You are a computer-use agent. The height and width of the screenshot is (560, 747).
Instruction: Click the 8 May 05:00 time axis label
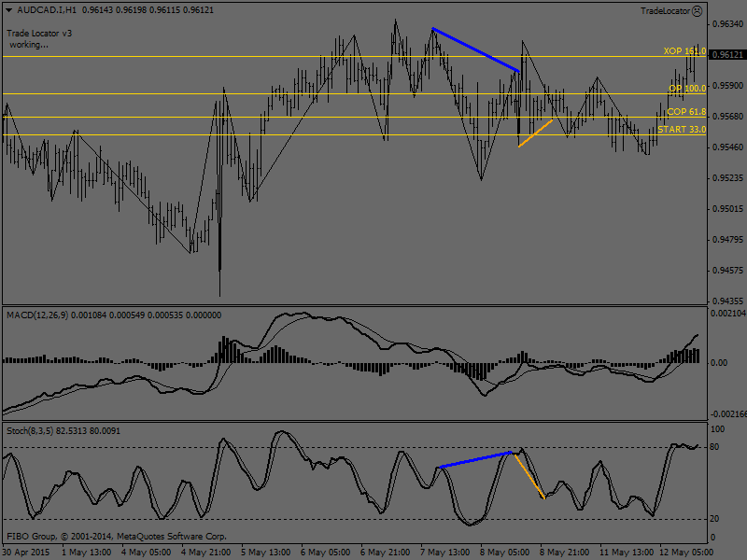502,552
